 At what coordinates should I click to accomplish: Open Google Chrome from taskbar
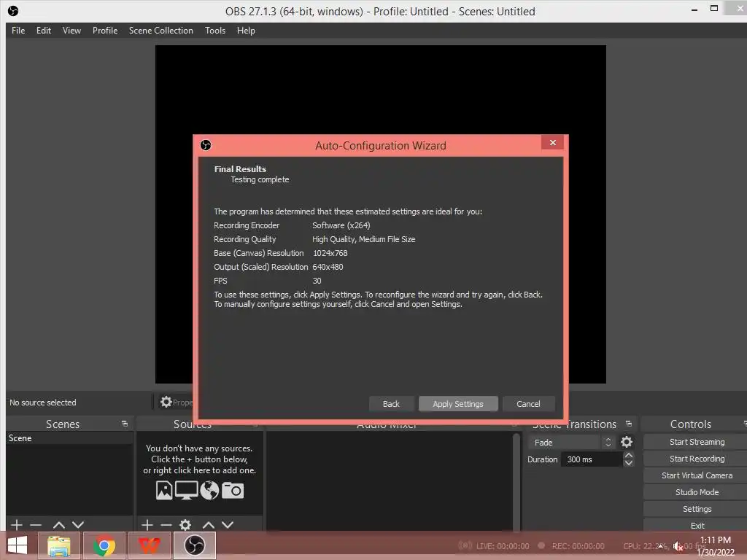(104, 545)
